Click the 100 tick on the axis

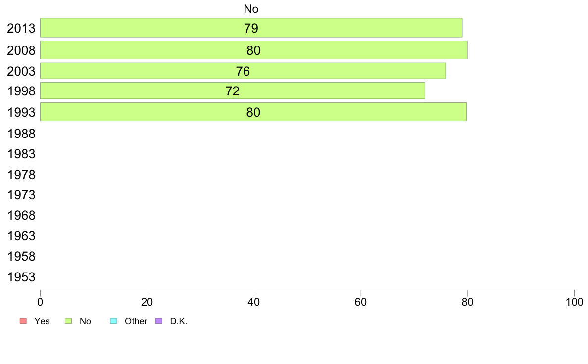click(x=574, y=302)
